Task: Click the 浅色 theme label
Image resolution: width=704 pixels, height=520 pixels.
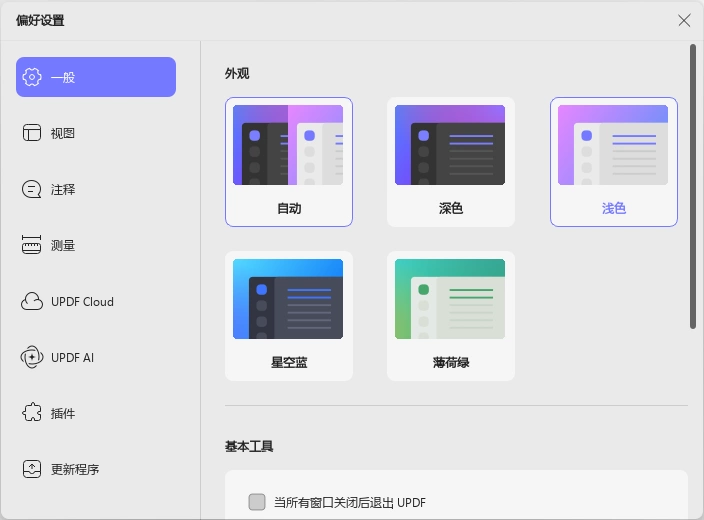Action: click(x=614, y=208)
